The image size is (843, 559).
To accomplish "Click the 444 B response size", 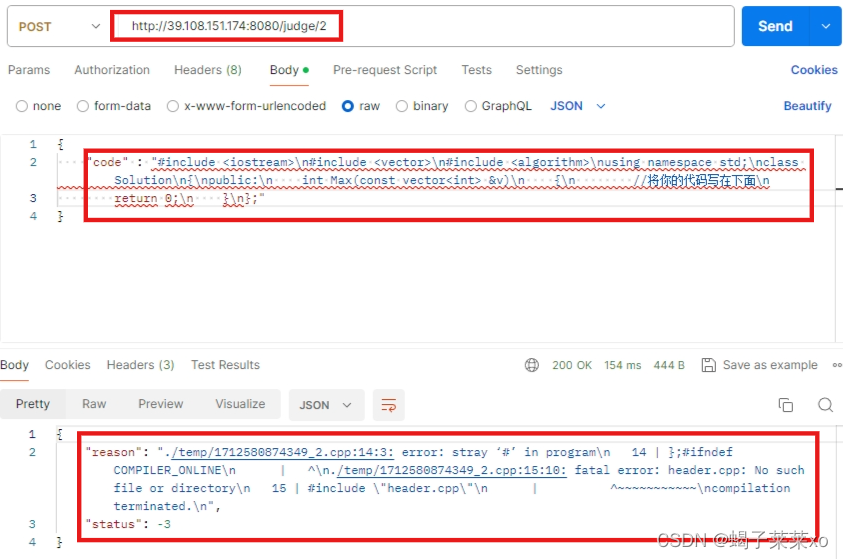I will tap(669, 366).
